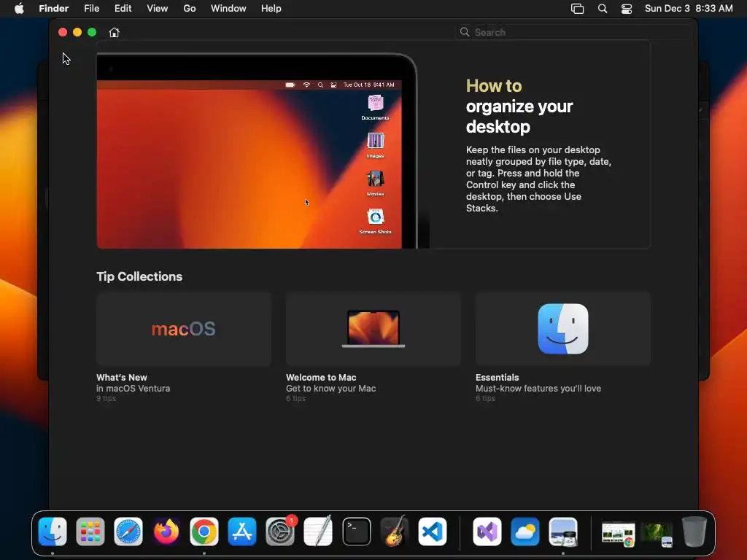
Task: Launch Visual Studio Code from the Dock
Action: tap(433, 531)
